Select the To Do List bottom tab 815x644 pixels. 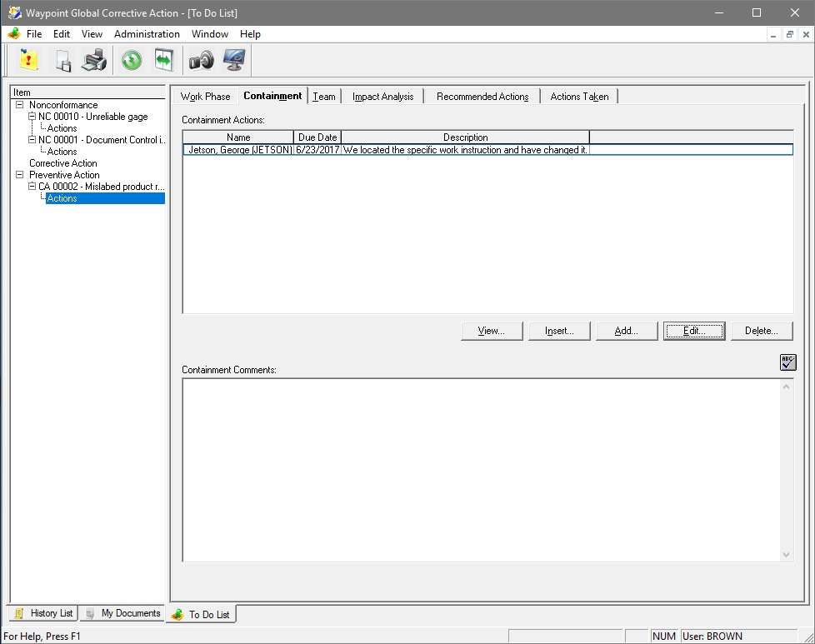(201, 614)
